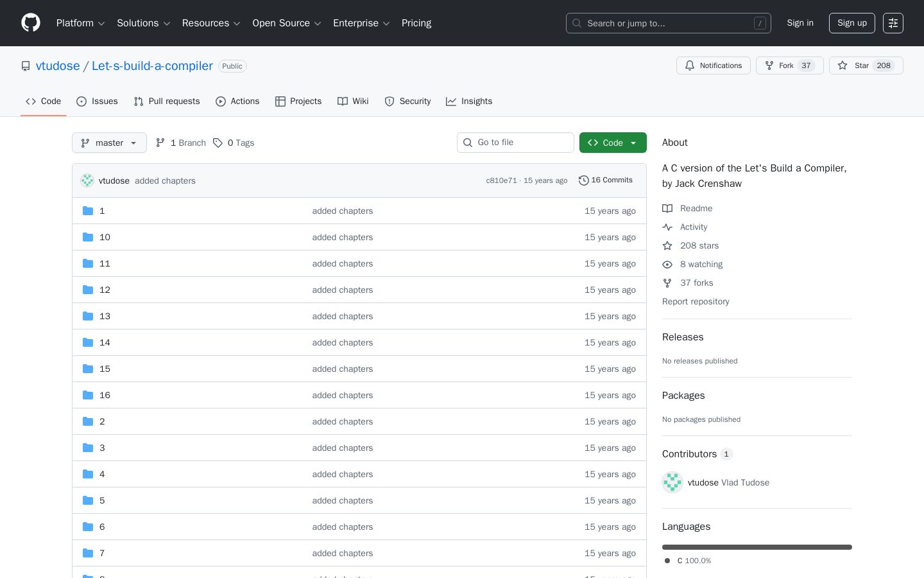924x578 pixels.
Task: Click the book icon beside Readme
Action: [x=667, y=208]
